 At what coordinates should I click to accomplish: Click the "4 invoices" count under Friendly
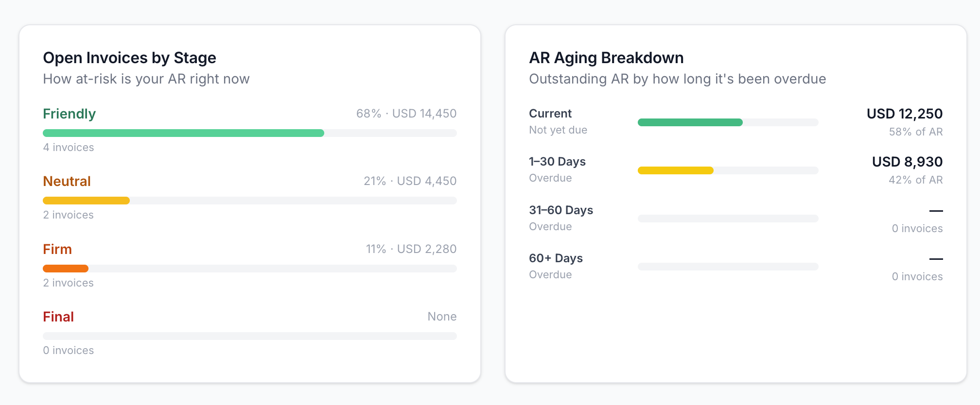(69, 147)
